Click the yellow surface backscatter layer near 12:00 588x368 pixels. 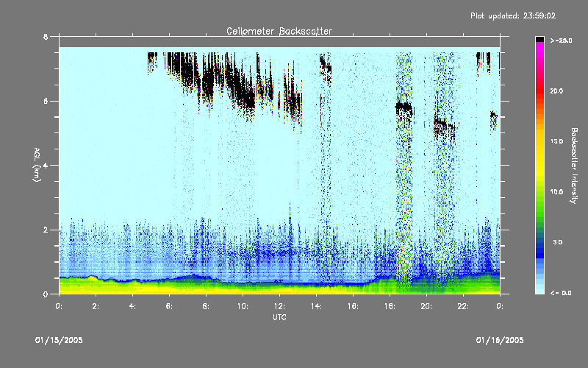[279, 291]
